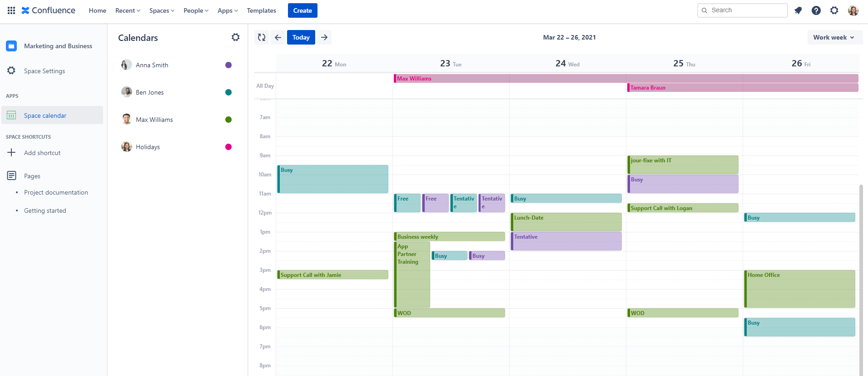
Task: Click the Search input field
Action: pyautogui.click(x=745, y=10)
